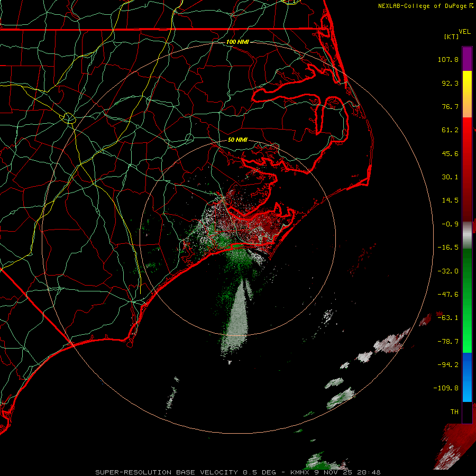The width and height of the screenshot is (476, 476).
Task: Click the -94.2 velocity scale value
Action: tap(448, 365)
